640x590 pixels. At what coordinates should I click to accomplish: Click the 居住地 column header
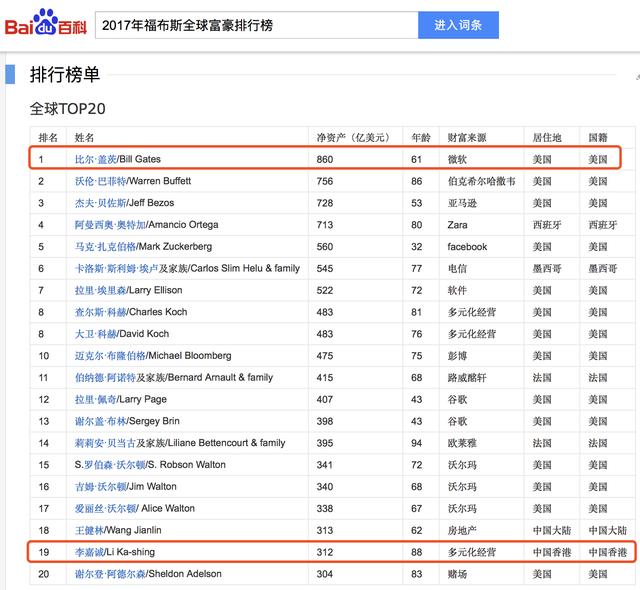pos(547,138)
